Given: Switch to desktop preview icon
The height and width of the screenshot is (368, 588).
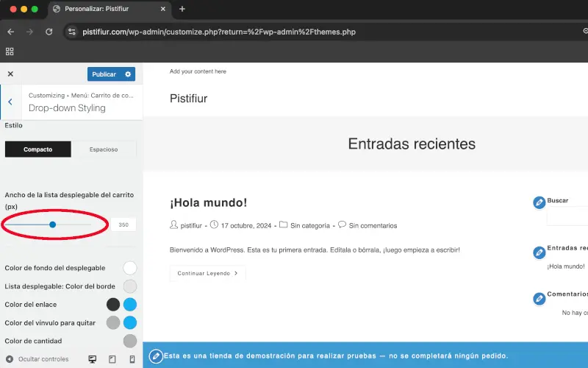Looking at the screenshot, I should pyautogui.click(x=93, y=359).
